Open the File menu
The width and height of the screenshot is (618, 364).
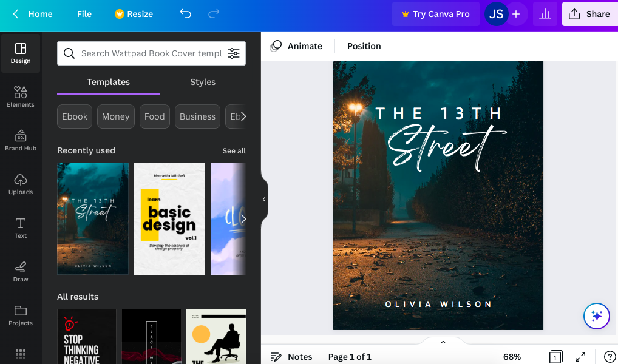pos(84,13)
